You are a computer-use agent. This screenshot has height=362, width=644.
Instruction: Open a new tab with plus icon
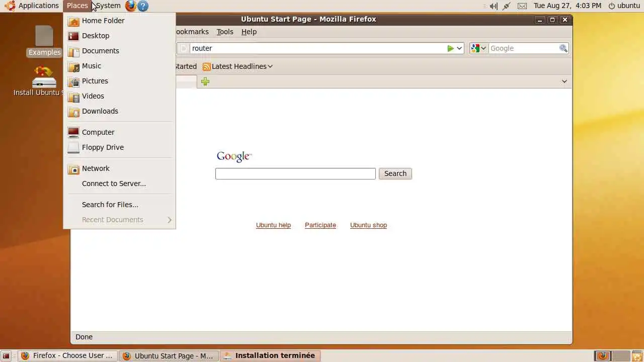coord(205,81)
